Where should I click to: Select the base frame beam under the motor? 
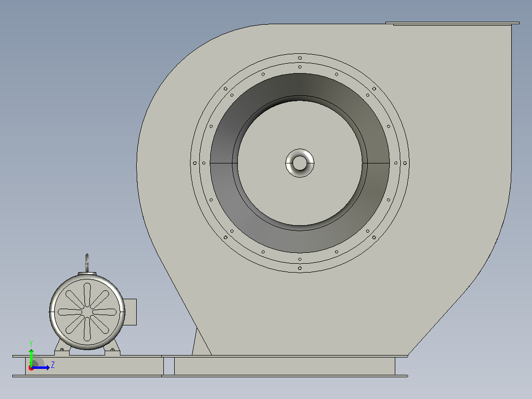[94, 366]
